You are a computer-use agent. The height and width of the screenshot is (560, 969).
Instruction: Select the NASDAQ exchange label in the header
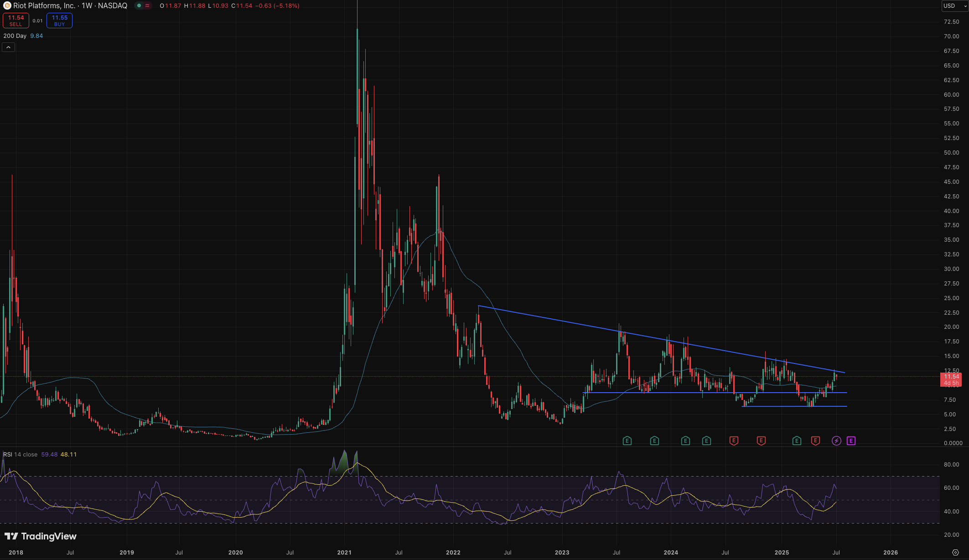click(x=113, y=6)
